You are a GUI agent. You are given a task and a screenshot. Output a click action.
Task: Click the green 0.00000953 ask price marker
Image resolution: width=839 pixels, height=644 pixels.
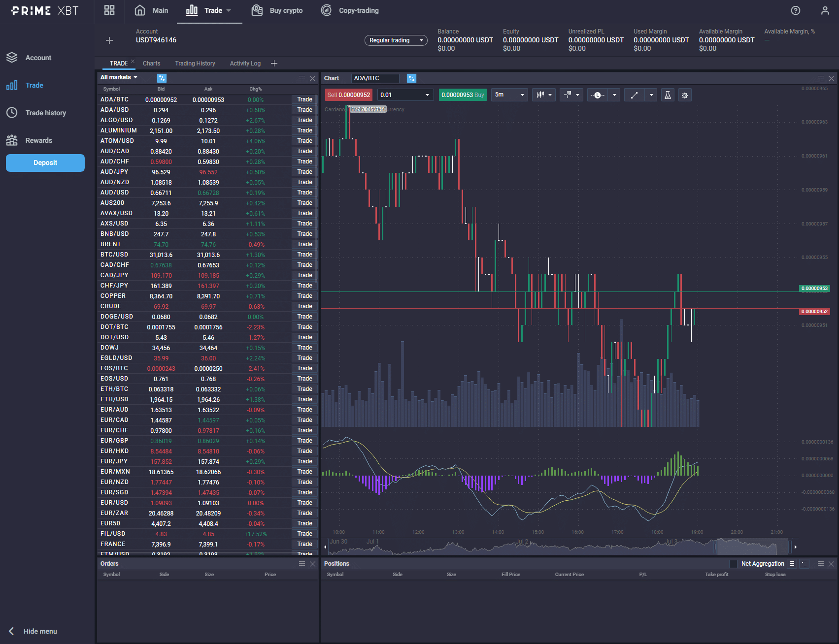[x=814, y=289]
